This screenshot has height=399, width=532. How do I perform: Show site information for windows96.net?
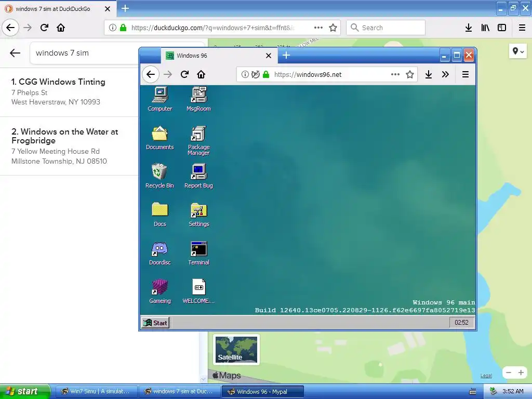(245, 74)
